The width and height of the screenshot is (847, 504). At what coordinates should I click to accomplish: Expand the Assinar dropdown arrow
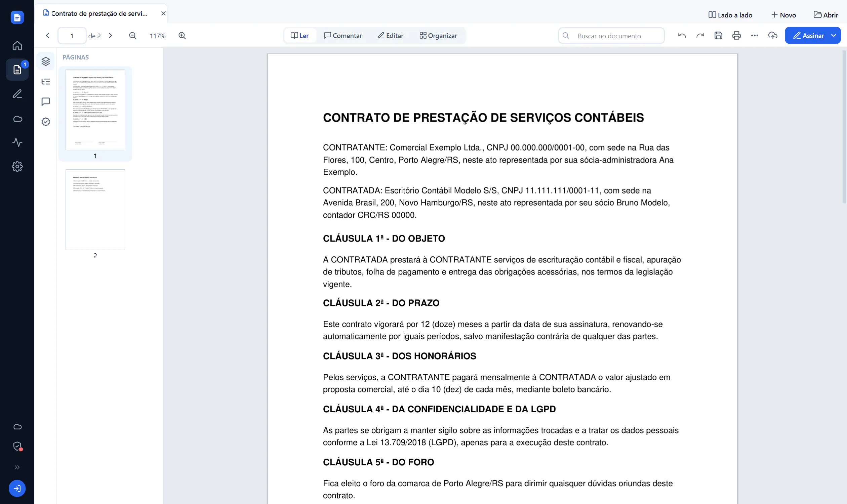834,36
